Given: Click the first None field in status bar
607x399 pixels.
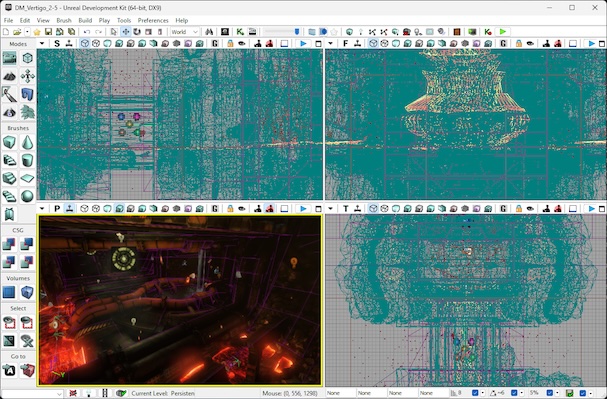Looking at the screenshot, I should tap(340, 393).
